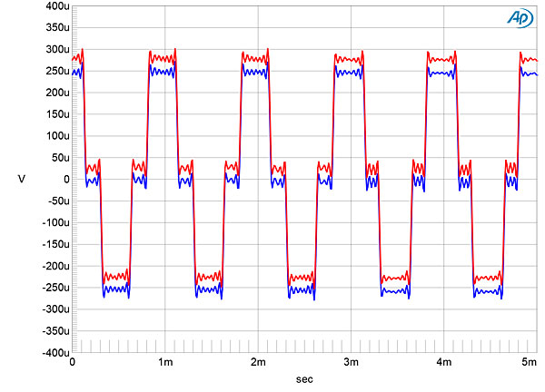Click the 3m x-axis tick label
The width and height of the screenshot is (545, 392).
pyautogui.click(x=351, y=363)
